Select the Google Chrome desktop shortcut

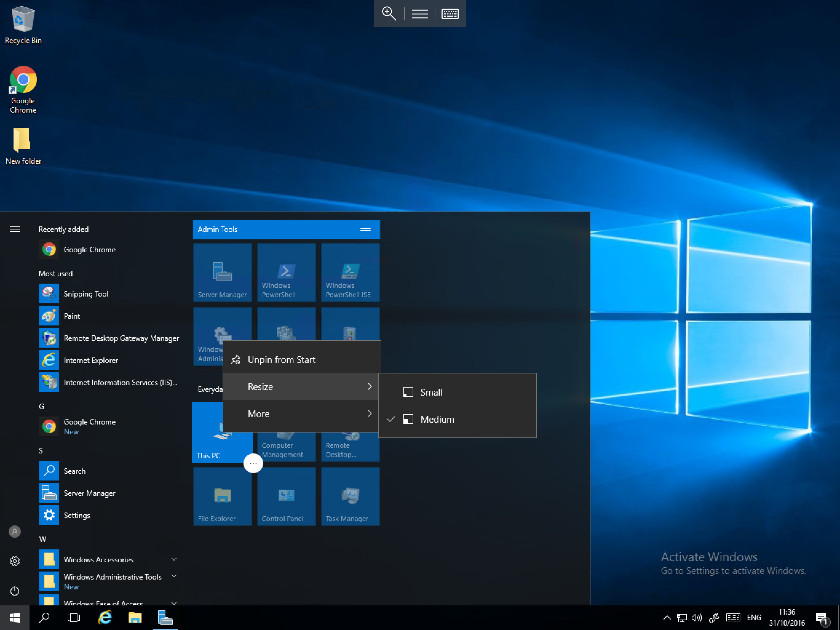click(x=23, y=90)
